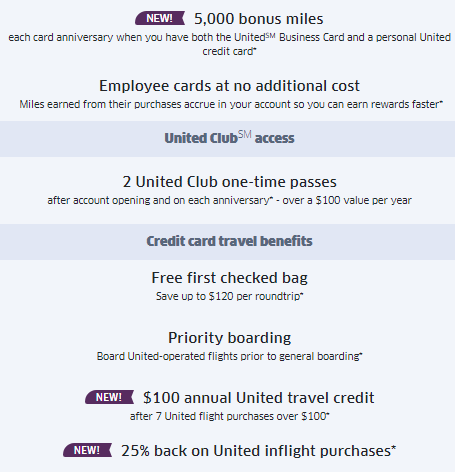Click the asterisk after 'general boarding'
455x472 pixels.
click(361, 354)
